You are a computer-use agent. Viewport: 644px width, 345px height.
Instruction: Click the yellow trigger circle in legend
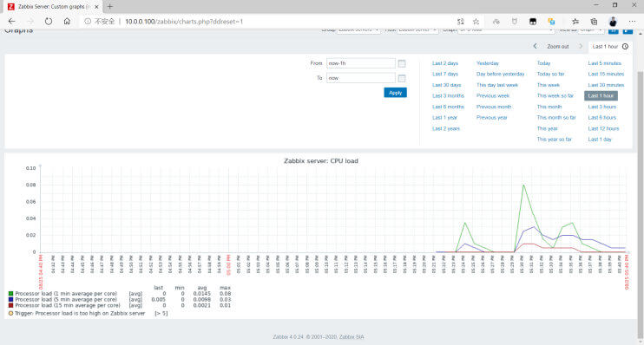tap(11, 313)
